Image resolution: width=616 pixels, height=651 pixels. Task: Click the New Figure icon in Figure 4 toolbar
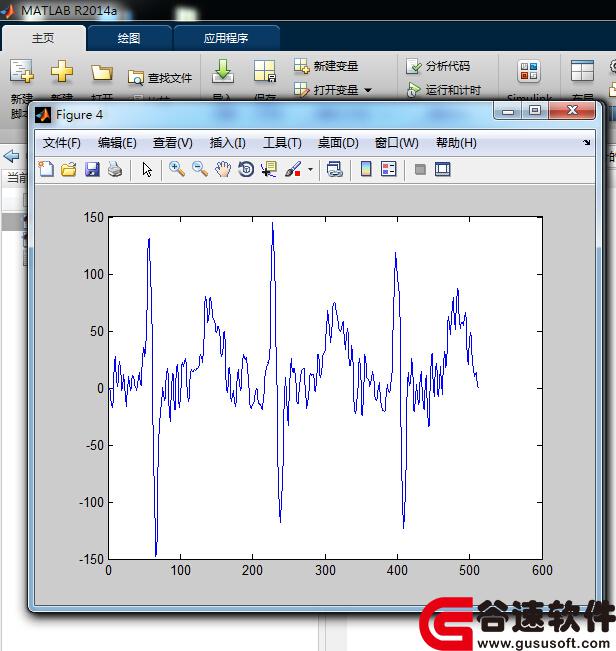coord(46,169)
